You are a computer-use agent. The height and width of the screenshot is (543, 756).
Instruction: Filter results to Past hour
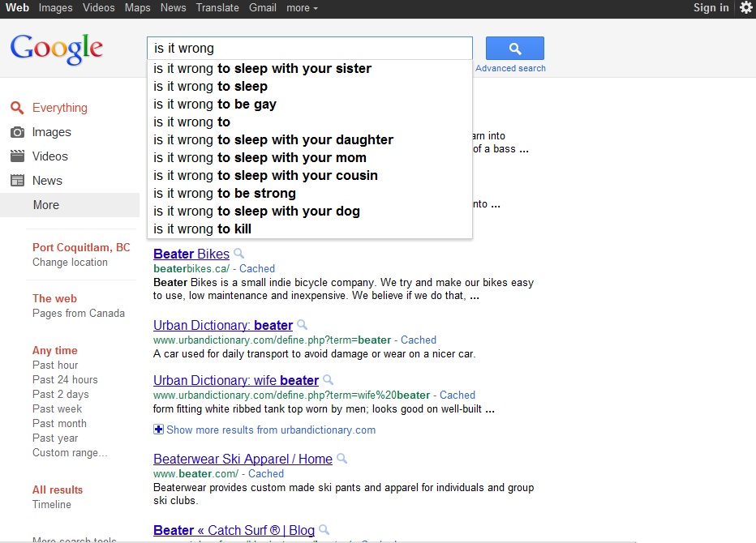pyautogui.click(x=55, y=366)
